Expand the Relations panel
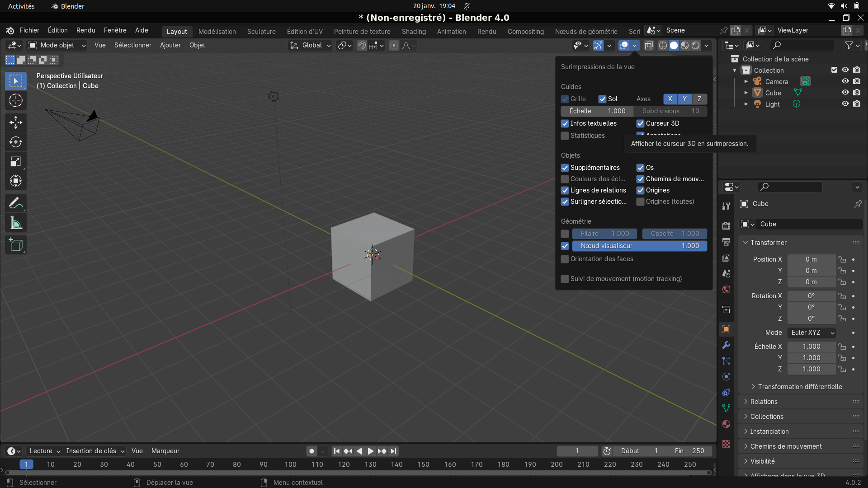Image resolution: width=868 pixels, height=488 pixels. click(764, 402)
